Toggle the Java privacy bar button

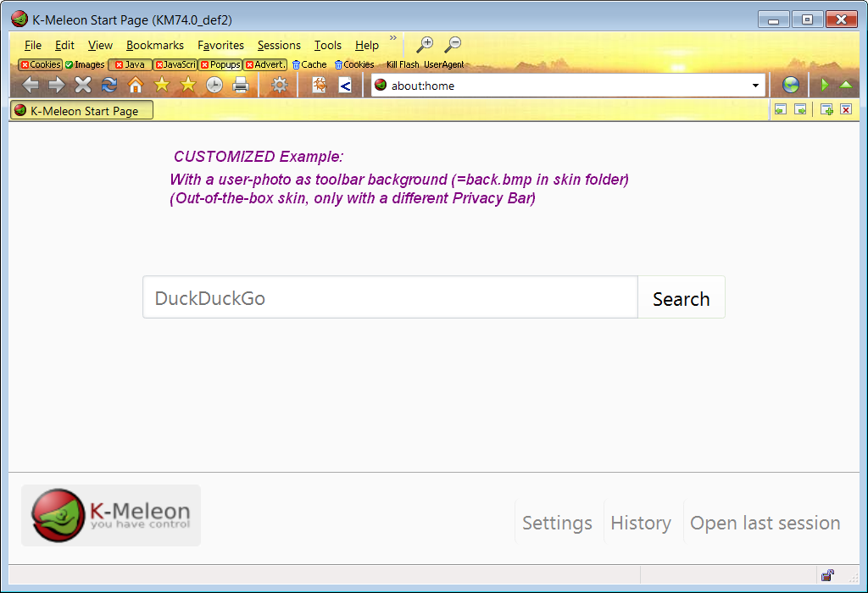131,64
